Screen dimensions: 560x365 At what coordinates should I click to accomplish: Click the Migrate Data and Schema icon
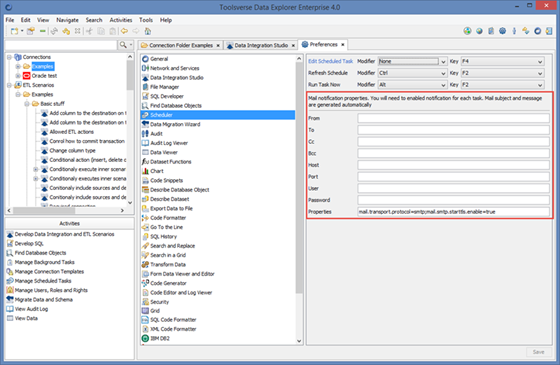click(10, 299)
